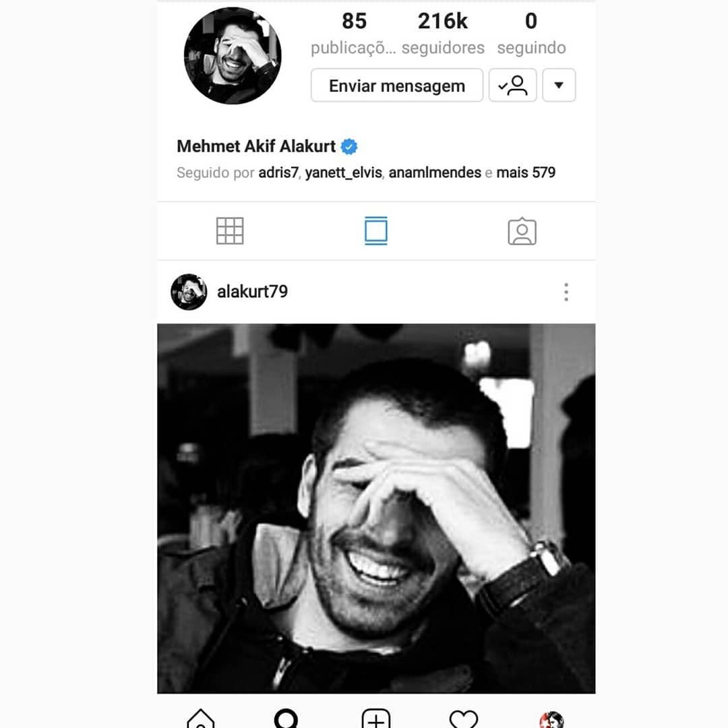View the 85 publicações count
The height and width of the screenshot is (728, 728).
(x=354, y=34)
